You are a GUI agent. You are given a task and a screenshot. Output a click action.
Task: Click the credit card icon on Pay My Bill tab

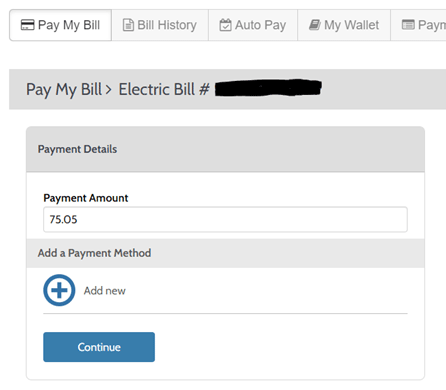point(27,25)
